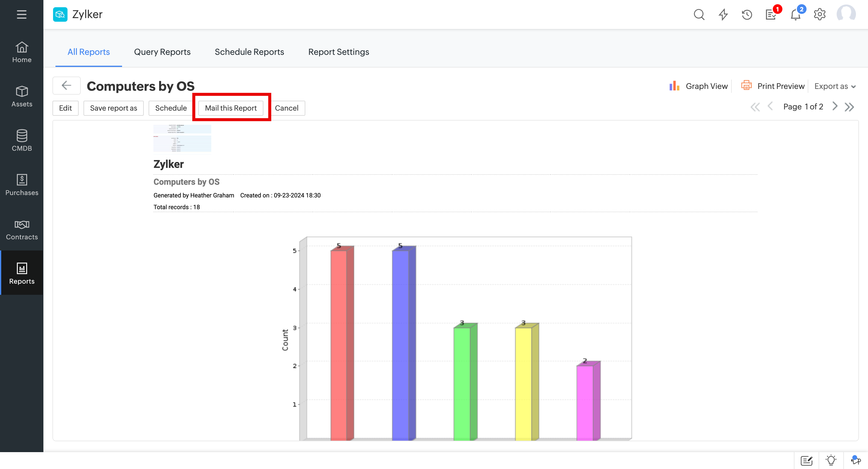Go to next report page

click(835, 106)
